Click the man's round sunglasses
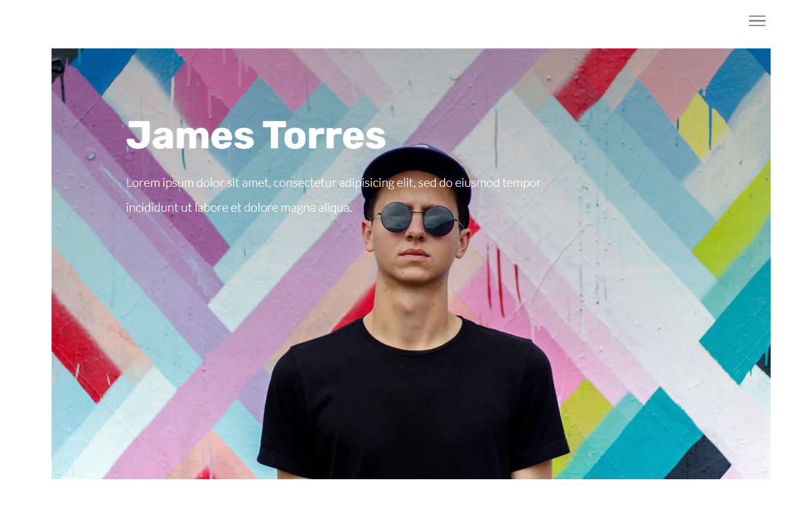788x532 pixels. [x=417, y=219]
